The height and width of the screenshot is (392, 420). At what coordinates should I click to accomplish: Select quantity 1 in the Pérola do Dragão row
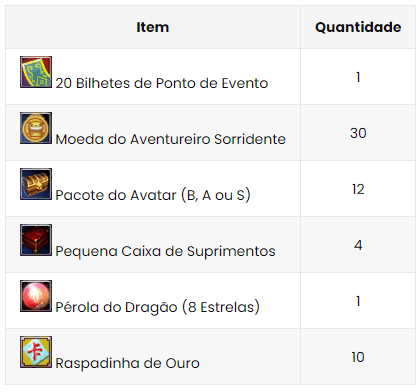[358, 301]
